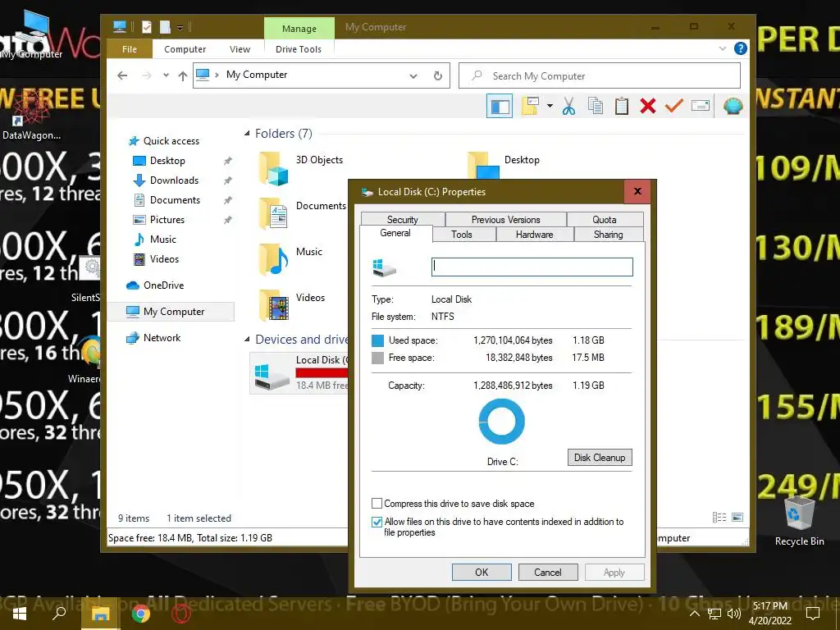Launch Opera browser from taskbar
The image size is (840, 630).
[x=181, y=614]
